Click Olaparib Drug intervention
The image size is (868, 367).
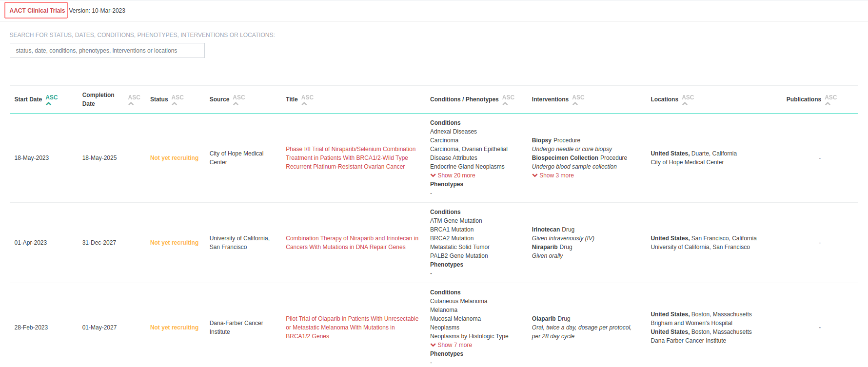coord(551,319)
